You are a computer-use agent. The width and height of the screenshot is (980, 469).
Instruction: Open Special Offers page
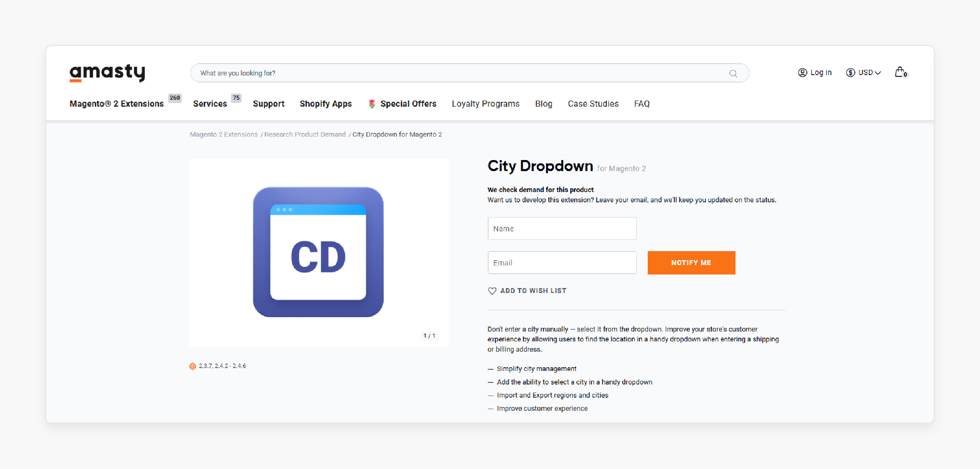point(408,104)
